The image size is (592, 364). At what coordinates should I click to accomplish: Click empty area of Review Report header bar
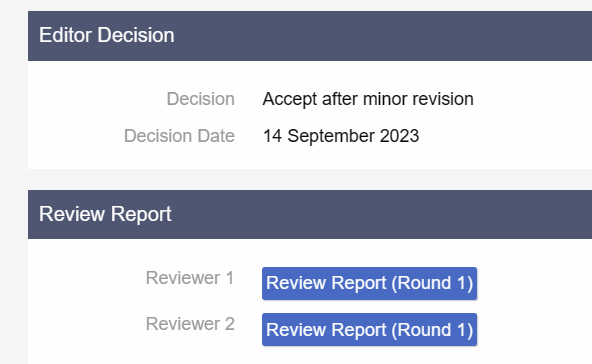[378, 214]
